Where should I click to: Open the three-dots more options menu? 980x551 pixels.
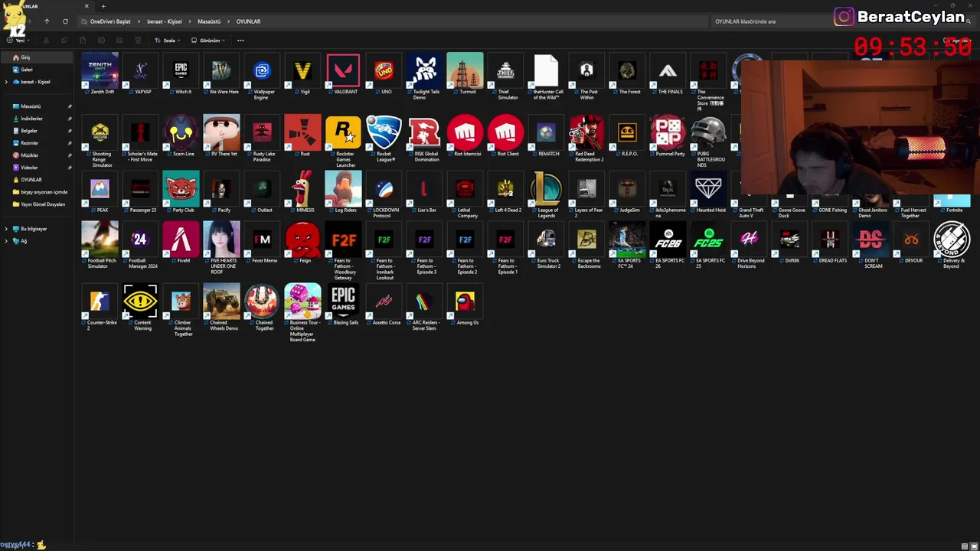[240, 41]
